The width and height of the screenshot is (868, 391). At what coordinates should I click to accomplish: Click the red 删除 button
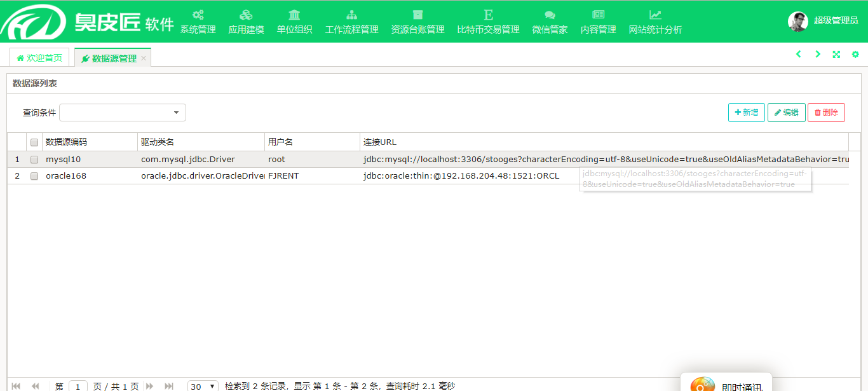pos(826,113)
